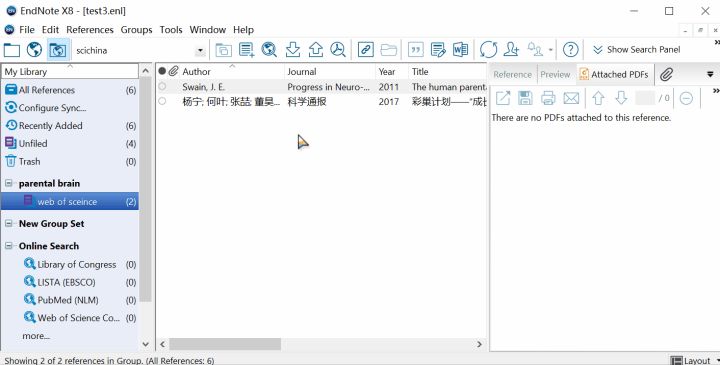Toggle read status circle for 2017 reference
Image resolution: width=720 pixels, height=365 pixels.
(162, 101)
